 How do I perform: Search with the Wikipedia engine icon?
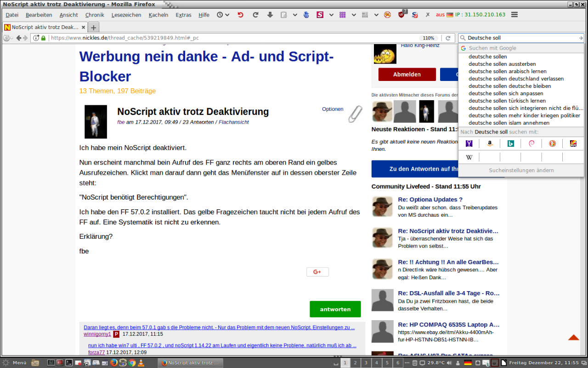point(469,157)
